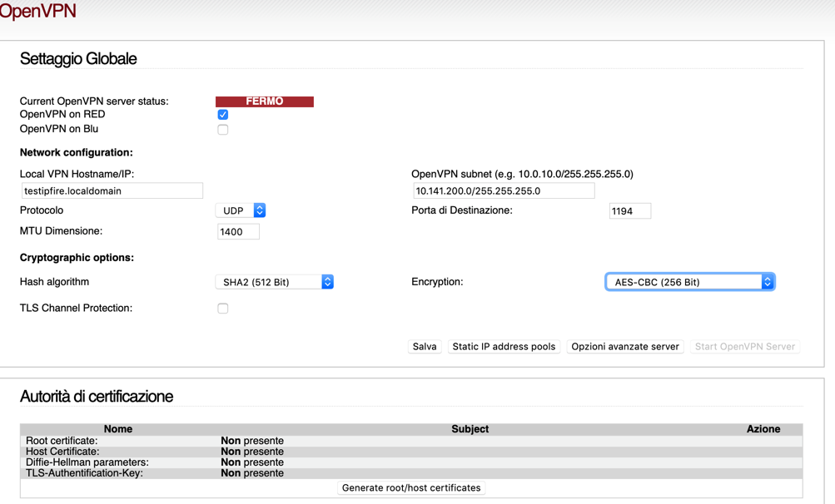Screen dimensions: 835x504
Task: Click the TLS Channel Protection label
Action: [x=76, y=309]
